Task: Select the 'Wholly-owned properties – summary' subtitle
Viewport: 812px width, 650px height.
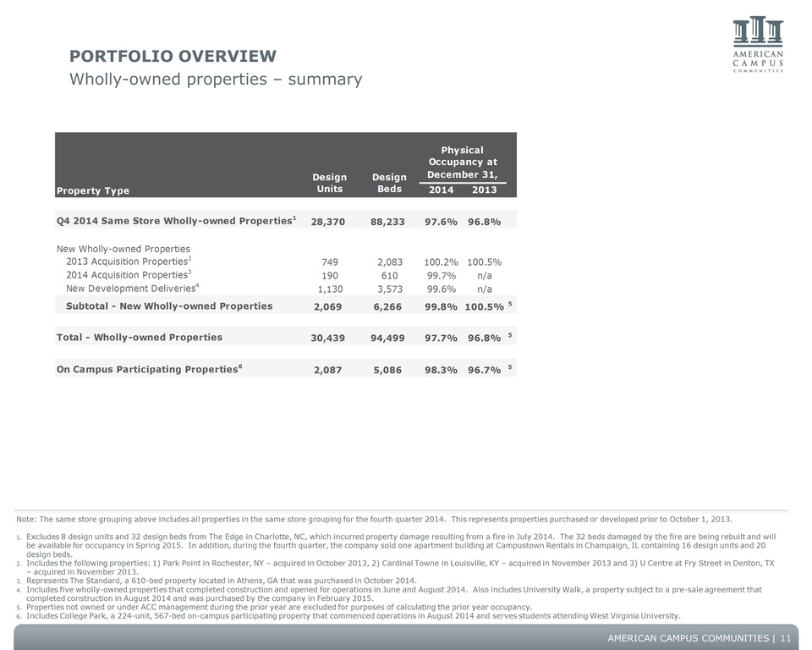Action: (216, 80)
